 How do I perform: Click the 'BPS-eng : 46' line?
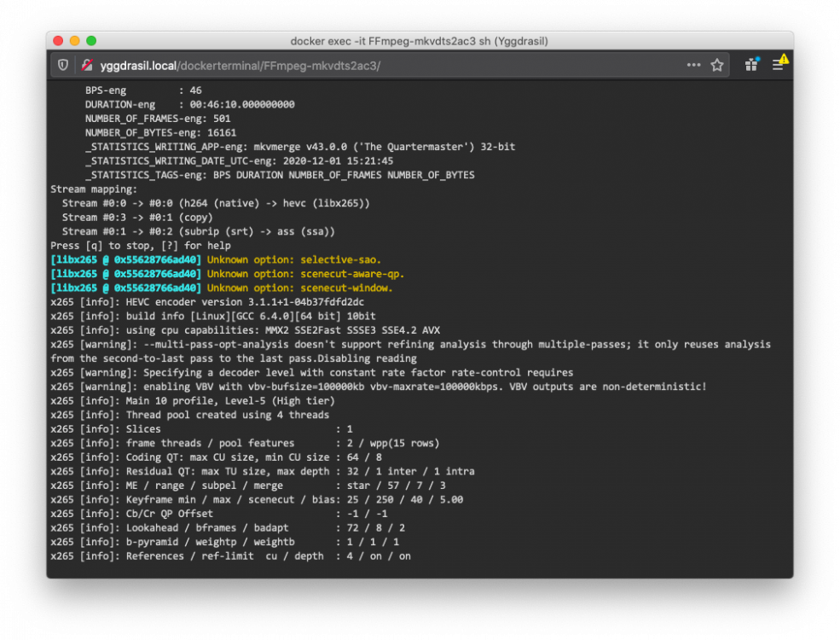tap(143, 90)
